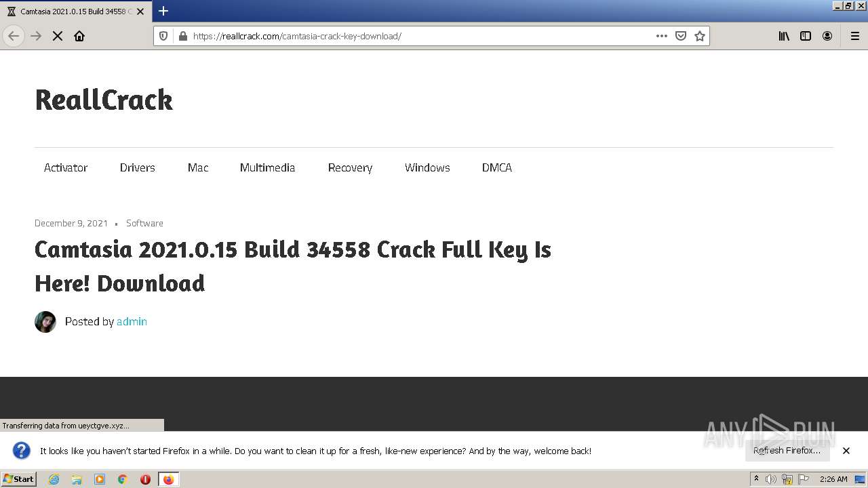
Task: Open the Windows menu category
Action: [427, 167]
